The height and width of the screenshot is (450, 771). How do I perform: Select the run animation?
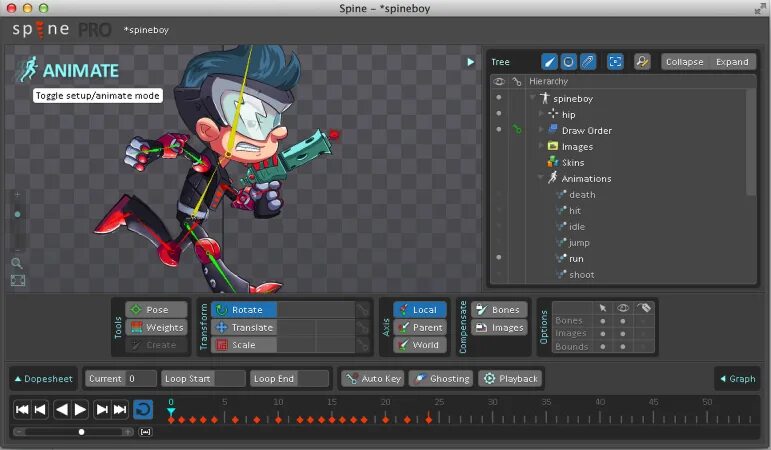pos(576,259)
